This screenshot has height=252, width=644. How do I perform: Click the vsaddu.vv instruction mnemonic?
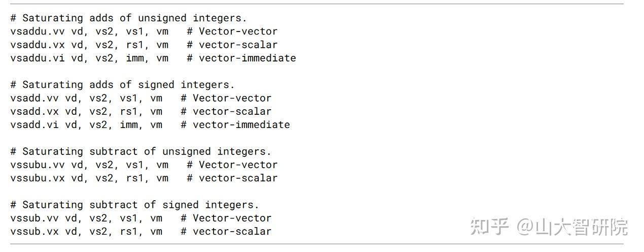coord(38,31)
